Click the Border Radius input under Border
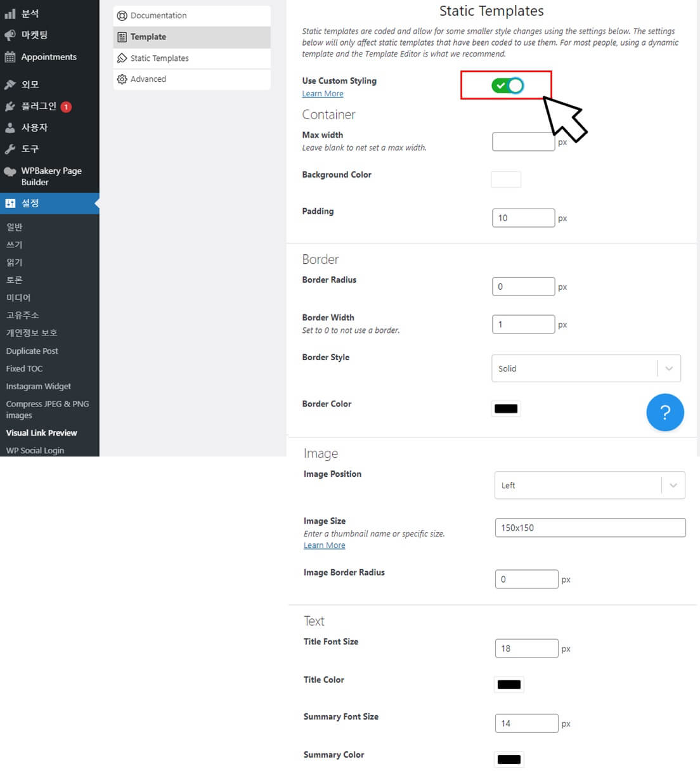 pos(524,287)
